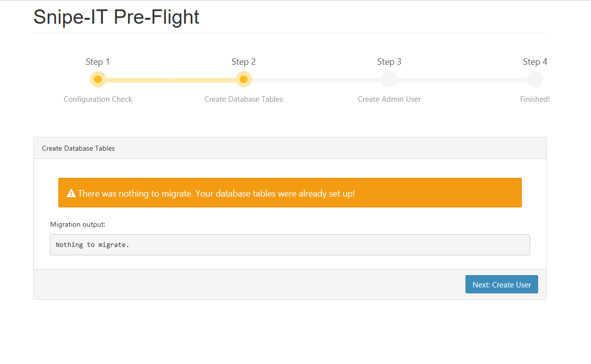This screenshot has width=591, height=364.
Task: Click the Configuration Check step text
Action: coord(98,99)
